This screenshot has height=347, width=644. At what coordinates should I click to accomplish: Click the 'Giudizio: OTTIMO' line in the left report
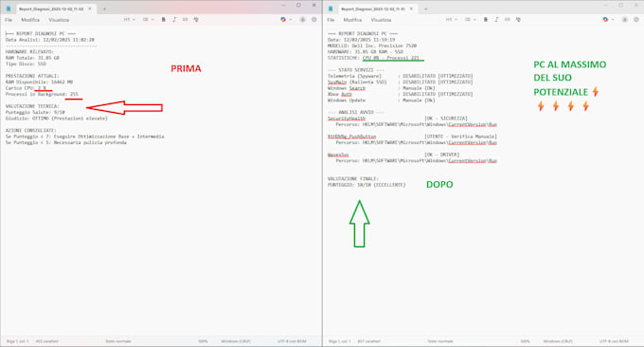(x=56, y=119)
